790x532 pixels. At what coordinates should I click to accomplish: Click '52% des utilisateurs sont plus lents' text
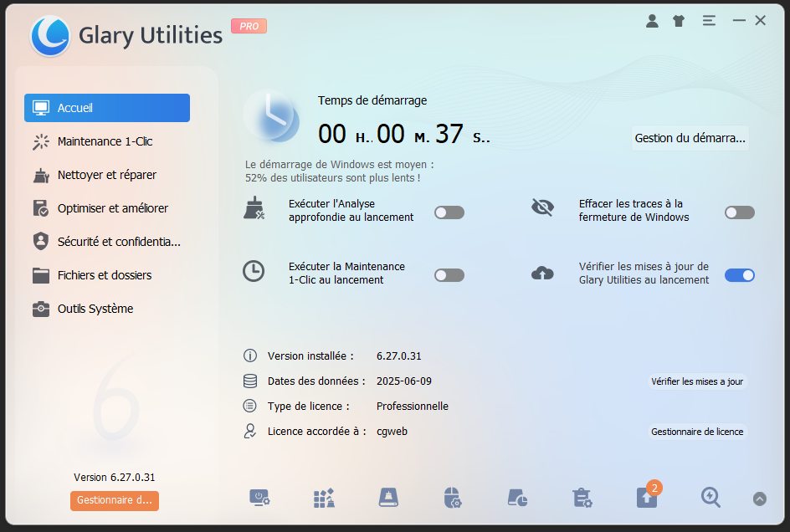tap(332, 178)
